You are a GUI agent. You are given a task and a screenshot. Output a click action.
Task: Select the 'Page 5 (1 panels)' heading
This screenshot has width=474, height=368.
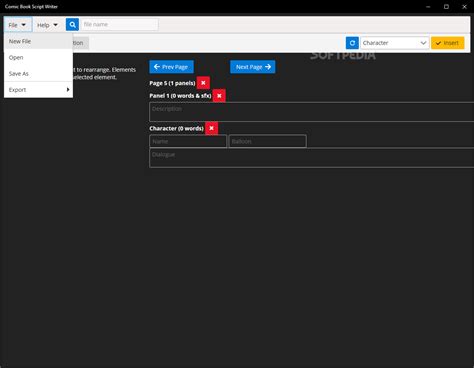click(172, 83)
